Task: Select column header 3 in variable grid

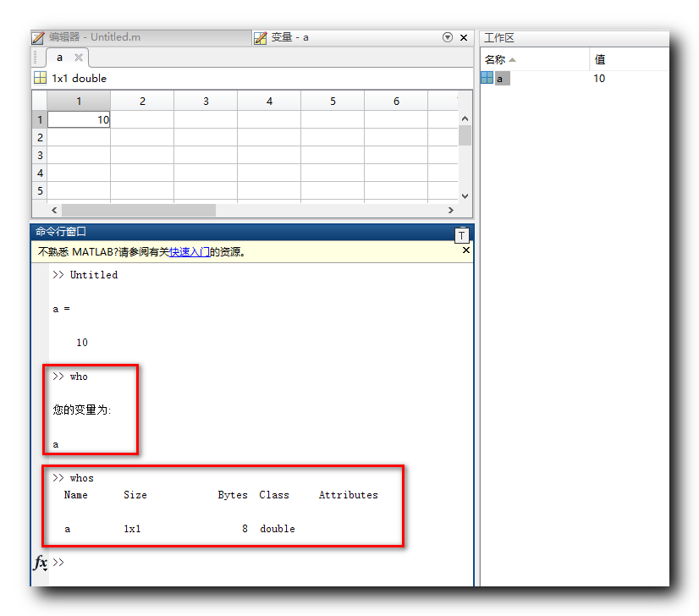Action: pyautogui.click(x=206, y=102)
